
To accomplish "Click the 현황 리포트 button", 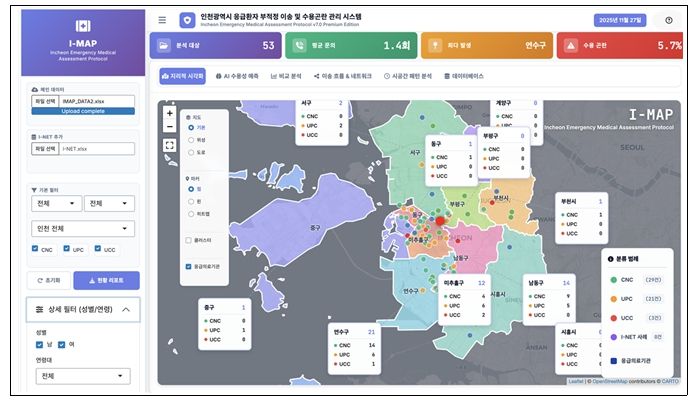I will tap(106, 280).
